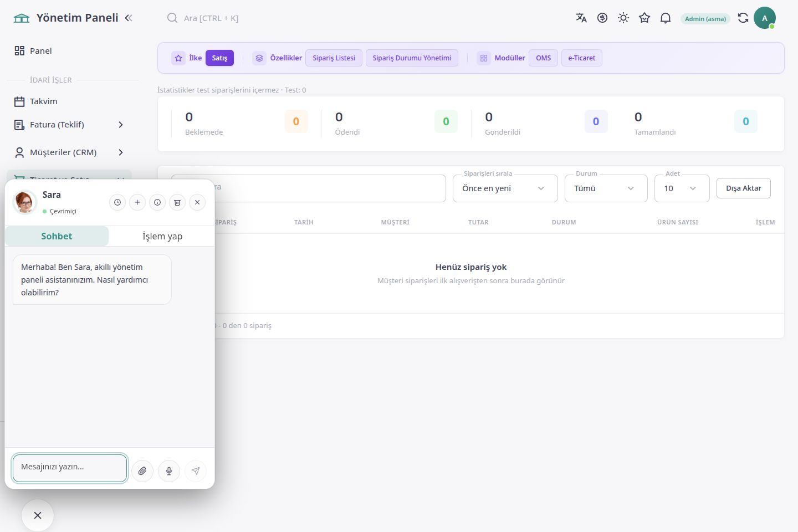Attach a file with paperclip icon

click(142, 471)
